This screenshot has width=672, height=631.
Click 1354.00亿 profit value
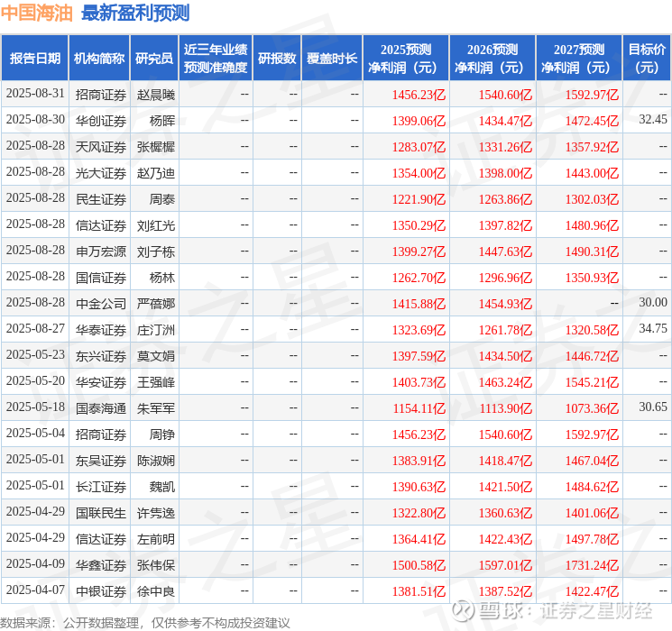(419, 173)
